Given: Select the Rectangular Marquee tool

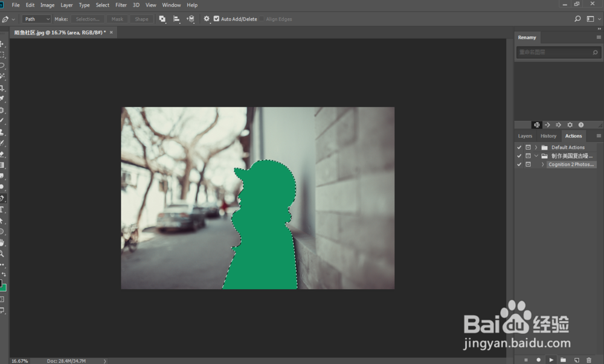Looking at the screenshot, I should pyautogui.click(x=2, y=55).
